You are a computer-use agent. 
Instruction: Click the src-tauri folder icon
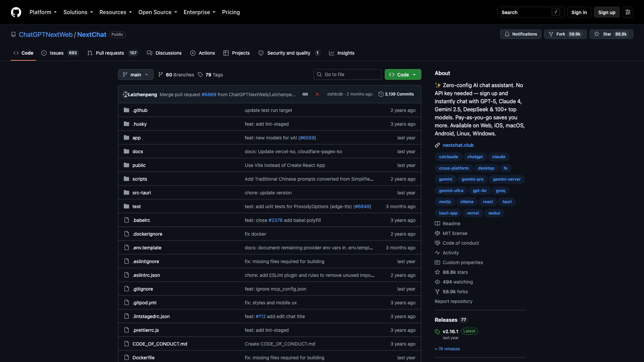pos(126,192)
